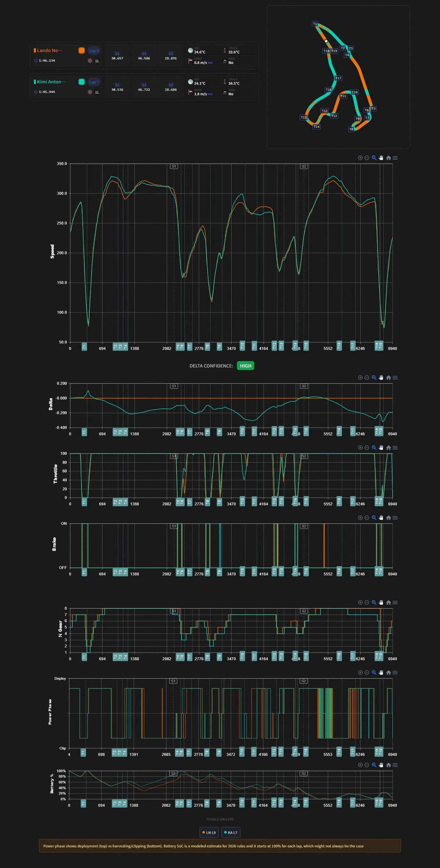This screenshot has width=440, height=868.
Task: Click the HIGH delta confidence badge
Action: (x=245, y=366)
